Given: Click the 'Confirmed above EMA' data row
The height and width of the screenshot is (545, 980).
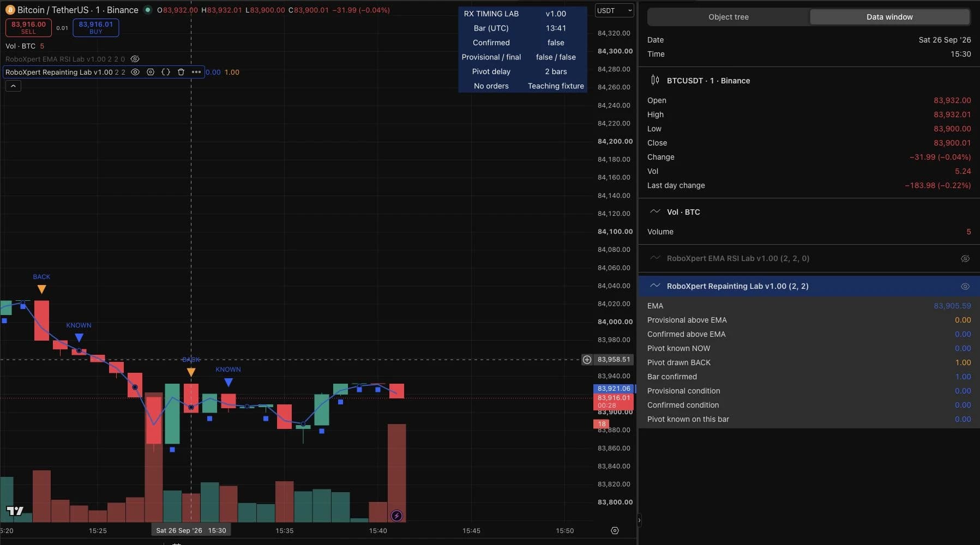Looking at the screenshot, I should point(809,334).
